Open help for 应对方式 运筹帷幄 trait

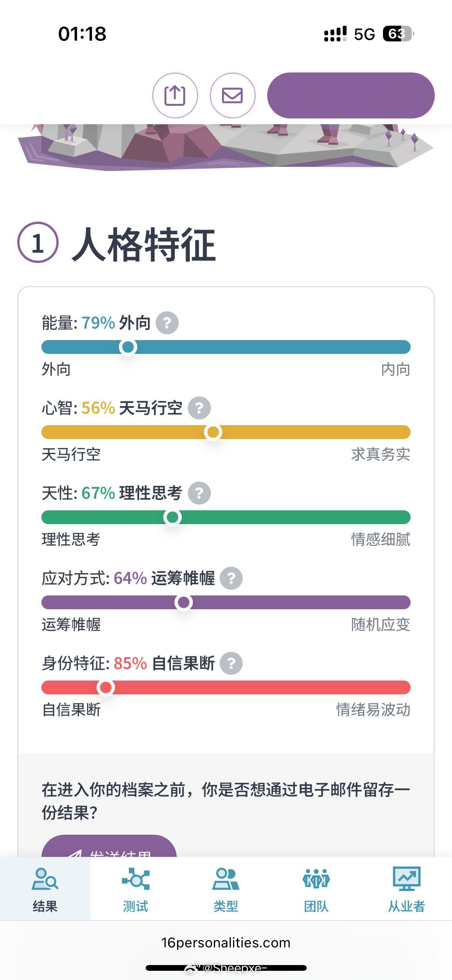tap(231, 578)
